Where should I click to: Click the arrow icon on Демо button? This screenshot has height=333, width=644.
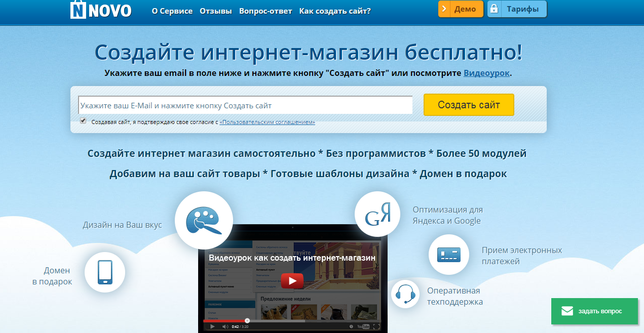coord(444,9)
